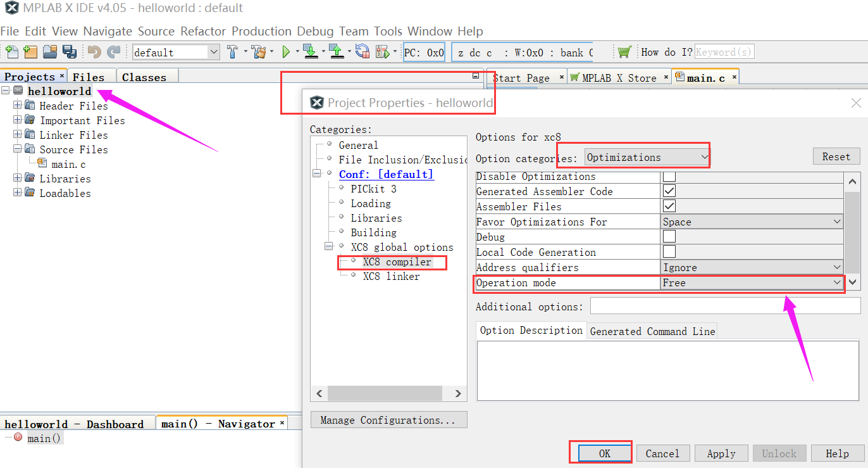Click the New Project toolbar icon
The height and width of the screenshot is (468, 868).
30,52
